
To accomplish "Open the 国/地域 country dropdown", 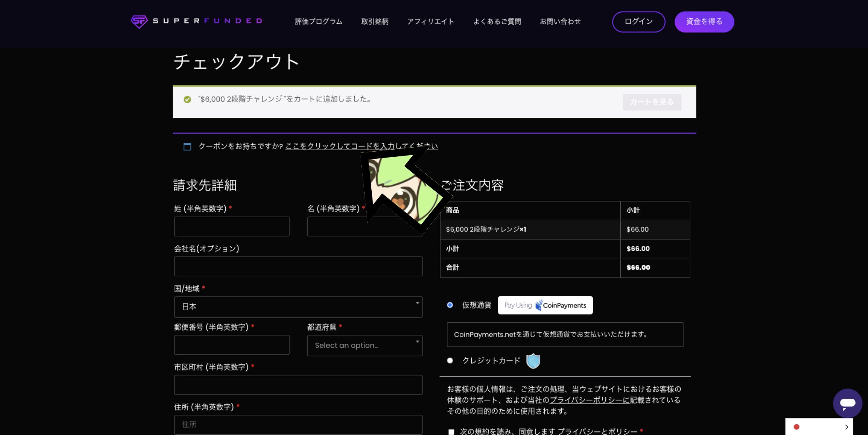I will (x=298, y=307).
